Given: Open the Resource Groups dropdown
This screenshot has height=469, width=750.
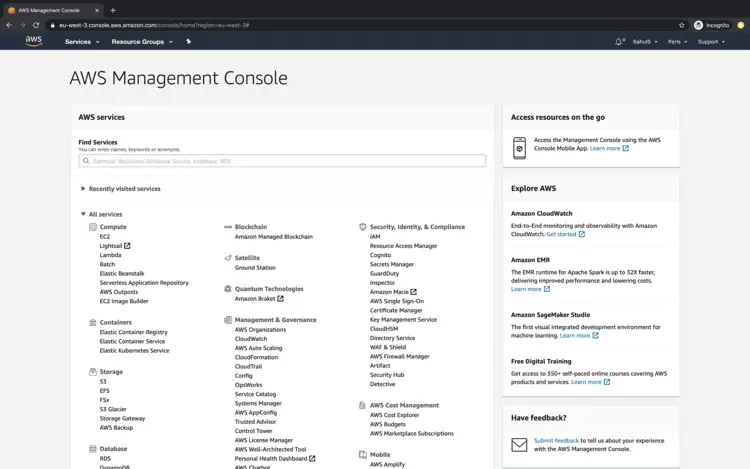Looking at the screenshot, I should tap(142, 42).
